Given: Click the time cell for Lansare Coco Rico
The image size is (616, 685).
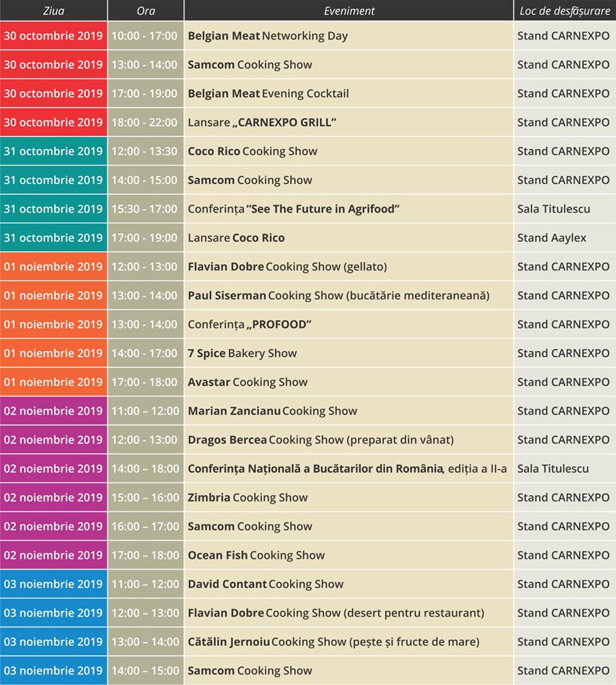Looking at the screenshot, I should pos(145,238).
